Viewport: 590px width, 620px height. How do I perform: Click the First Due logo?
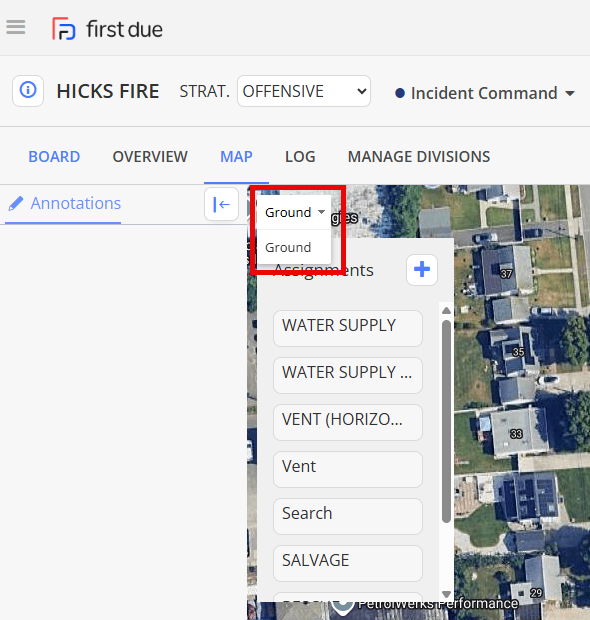click(x=107, y=29)
